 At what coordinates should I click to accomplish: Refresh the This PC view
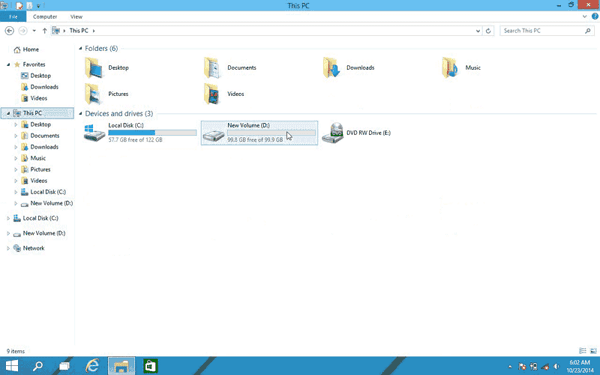[488, 31]
